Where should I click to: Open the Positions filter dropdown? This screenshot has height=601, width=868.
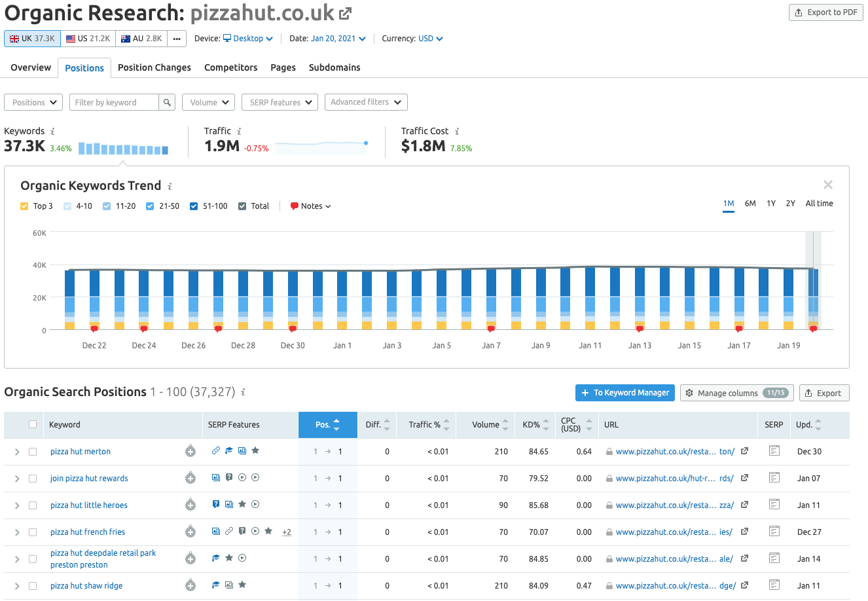click(33, 102)
